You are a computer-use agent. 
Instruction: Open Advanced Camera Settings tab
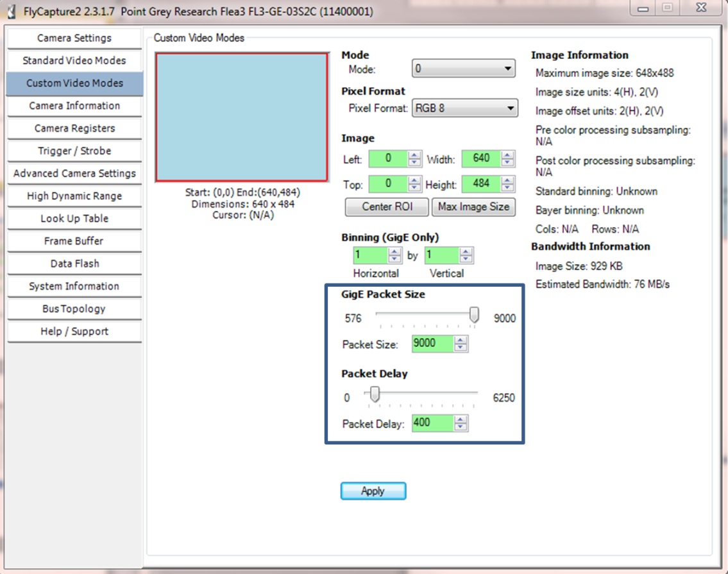[x=74, y=174]
